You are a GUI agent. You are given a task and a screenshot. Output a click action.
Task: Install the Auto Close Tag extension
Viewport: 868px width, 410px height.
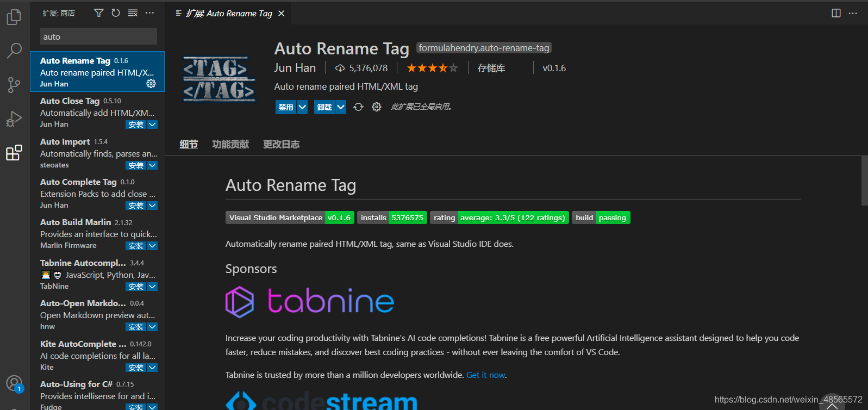click(136, 125)
